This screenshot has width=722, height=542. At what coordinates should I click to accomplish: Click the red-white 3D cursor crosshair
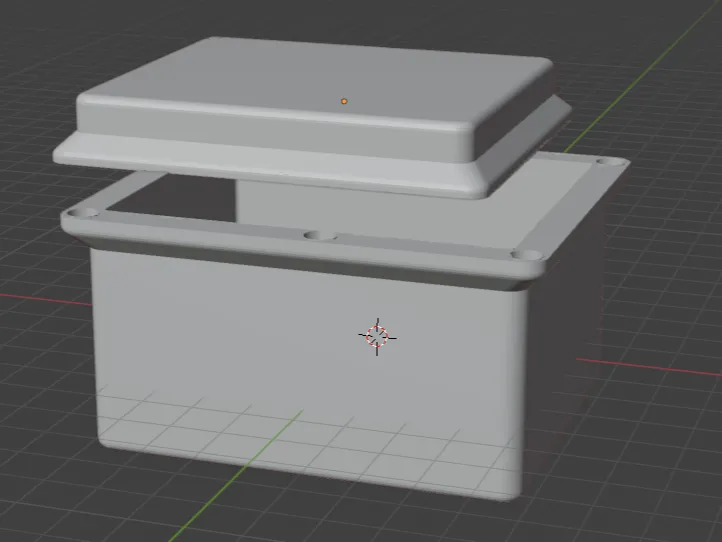(378, 337)
